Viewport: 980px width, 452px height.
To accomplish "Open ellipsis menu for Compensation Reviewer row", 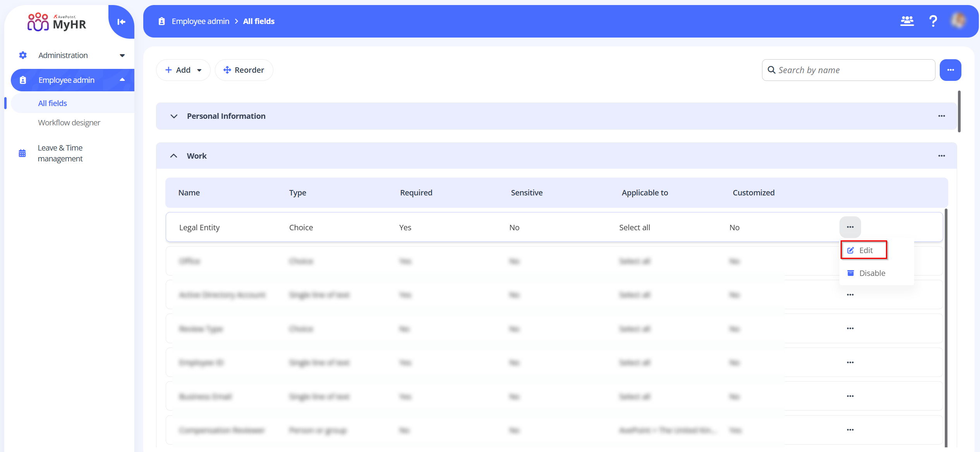I will 850,430.
